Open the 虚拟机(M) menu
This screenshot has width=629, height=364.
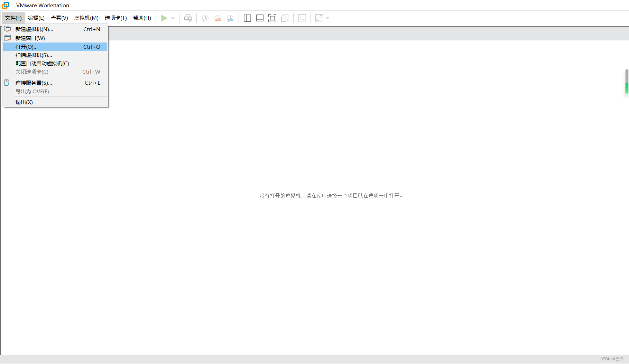click(86, 18)
